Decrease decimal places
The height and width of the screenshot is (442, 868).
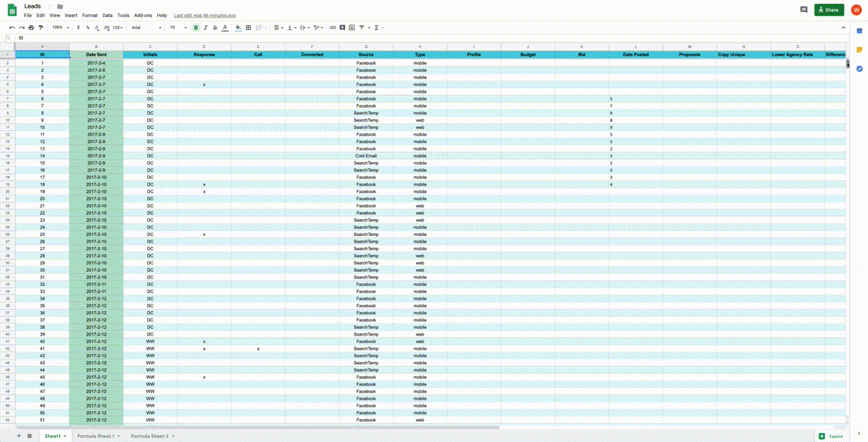pos(97,28)
